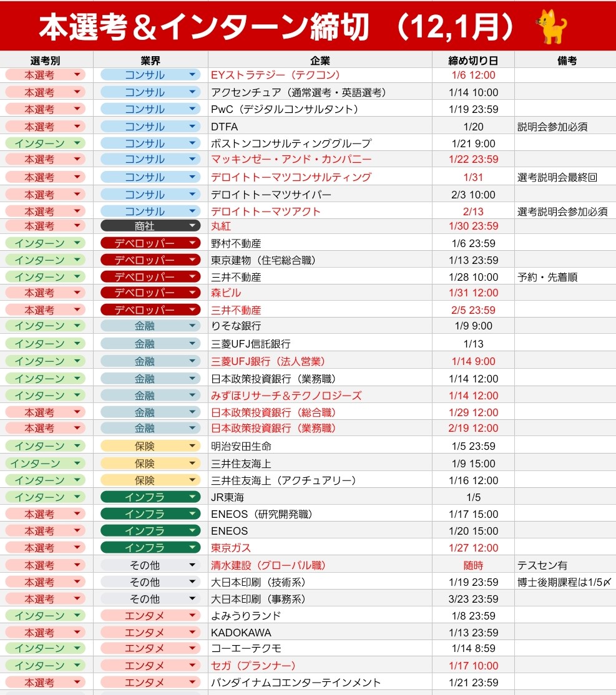The width and height of the screenshot is (616, 695).
Task: Click the orange cat icon in the header
Action: click(551, 27)
